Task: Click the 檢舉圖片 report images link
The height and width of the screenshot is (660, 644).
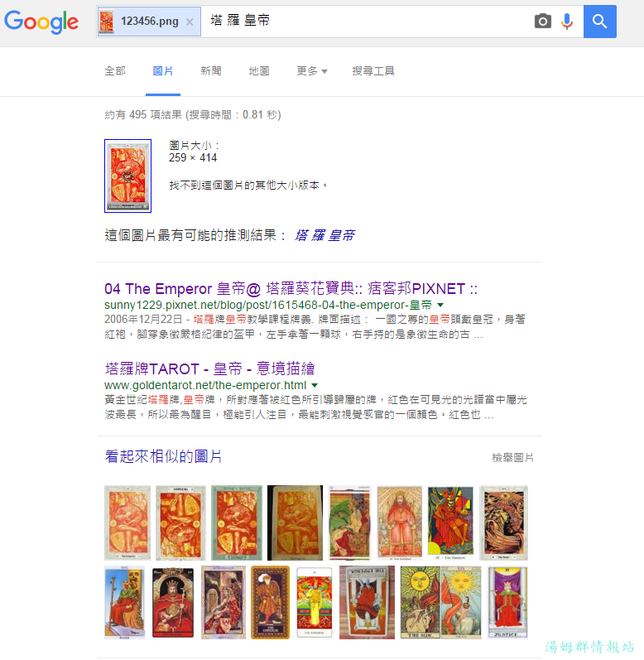Action: click(x=512, y=458)
